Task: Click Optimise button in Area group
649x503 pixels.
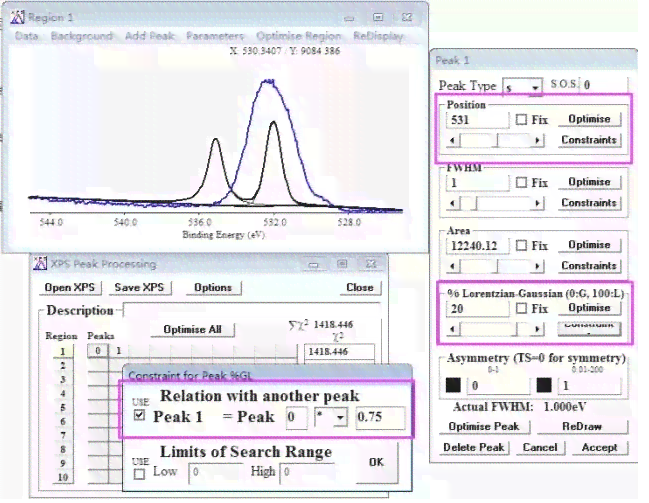Action: [x=589, y=245]
